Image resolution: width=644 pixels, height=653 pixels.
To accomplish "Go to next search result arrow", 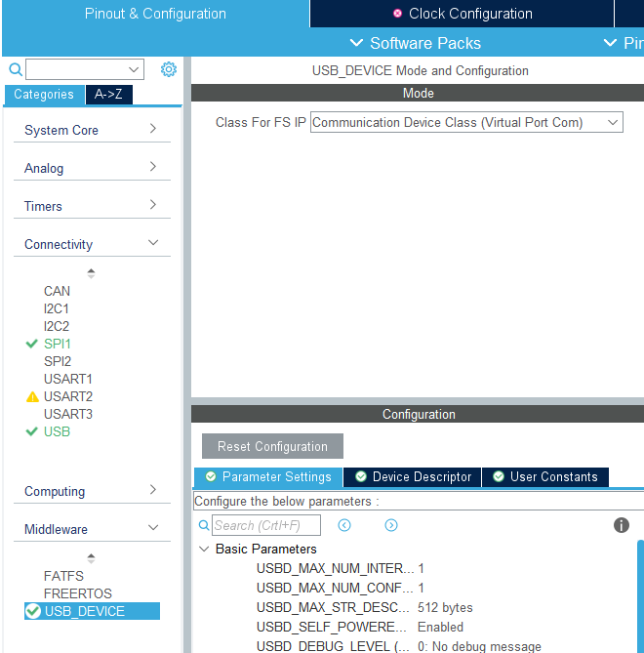I will pos(391,525).
